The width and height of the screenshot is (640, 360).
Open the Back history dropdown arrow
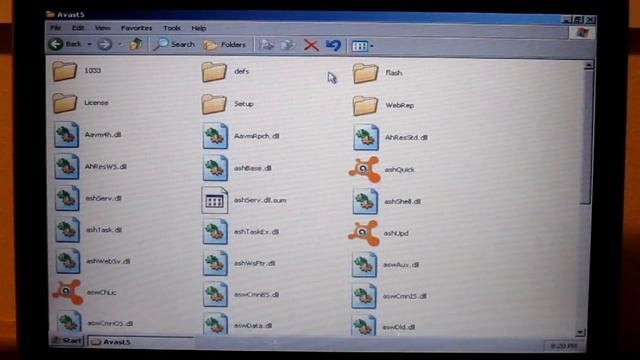(89, 44)
